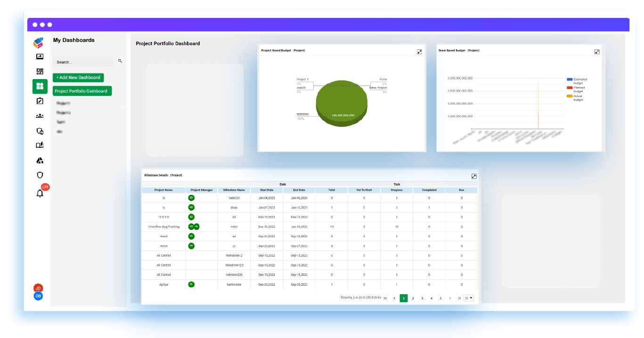Click the milestone12 cell
This screenshot has width=644, height=338.
[234, 256]
